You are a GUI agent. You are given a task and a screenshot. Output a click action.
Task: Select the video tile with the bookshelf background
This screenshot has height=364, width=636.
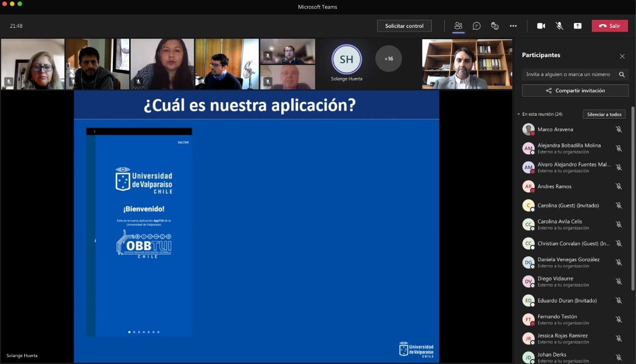coord(467,64)
